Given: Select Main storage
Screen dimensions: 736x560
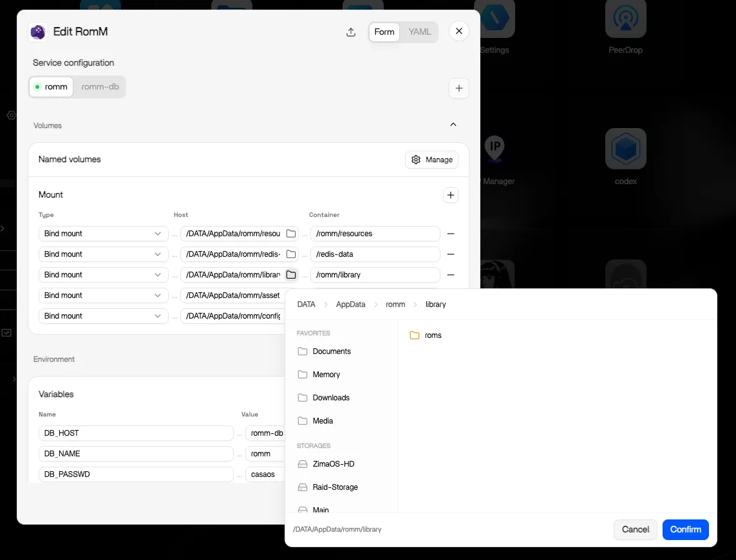Looking at the screenshot, I should click(314, 509).
